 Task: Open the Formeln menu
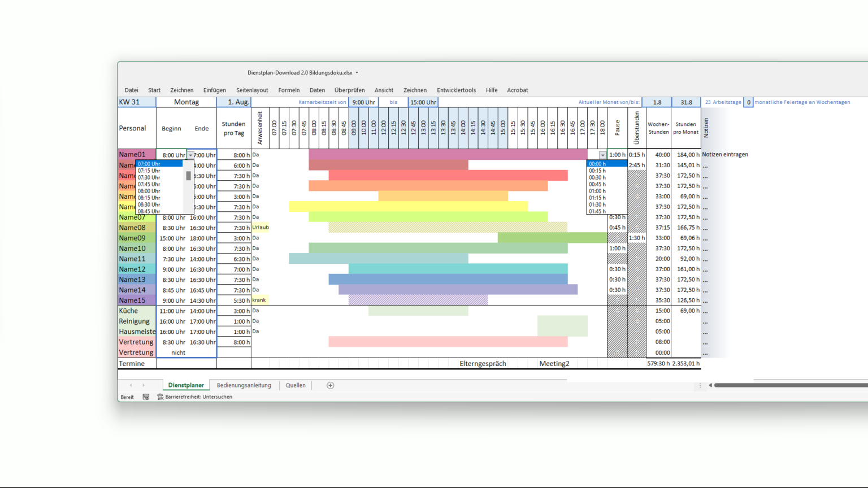click(289, 90)
